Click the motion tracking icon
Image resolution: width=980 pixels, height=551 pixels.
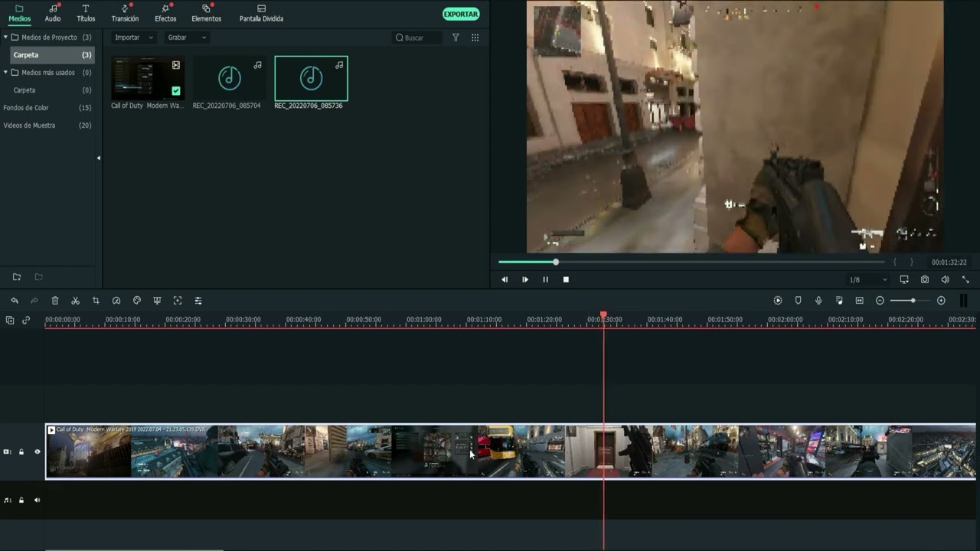(178, 301)
